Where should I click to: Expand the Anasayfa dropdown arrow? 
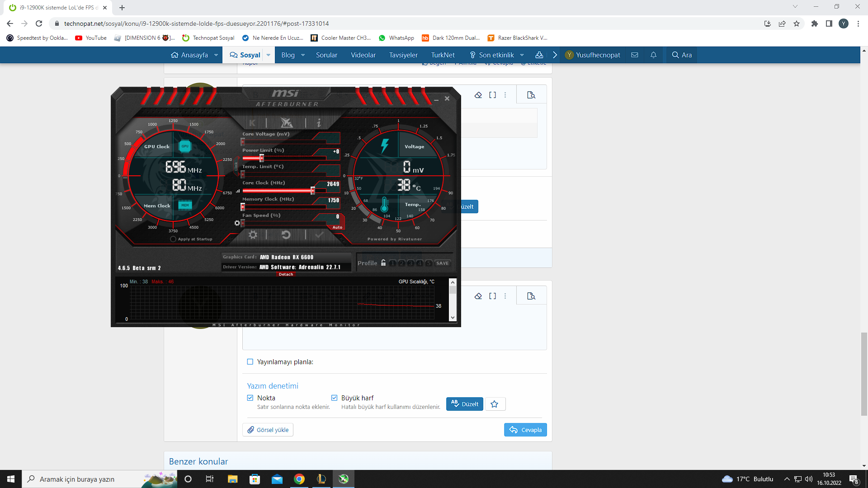216,55
